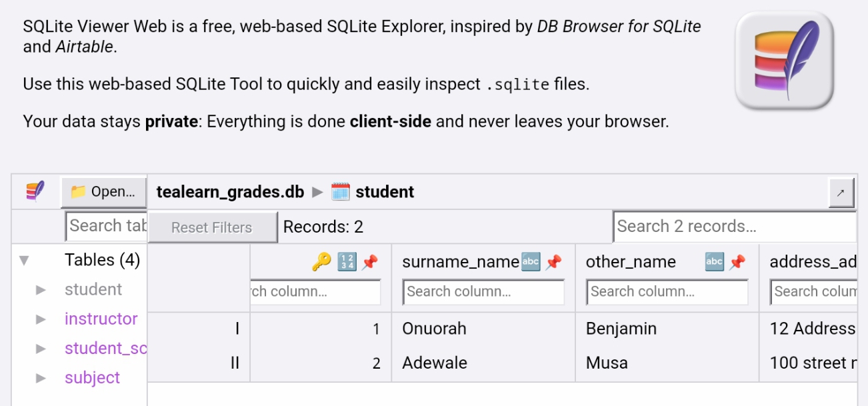The width and height of the screenshot is (868, 406).
Task: Click the Adewale surname cell
Action: click(483, 363)
